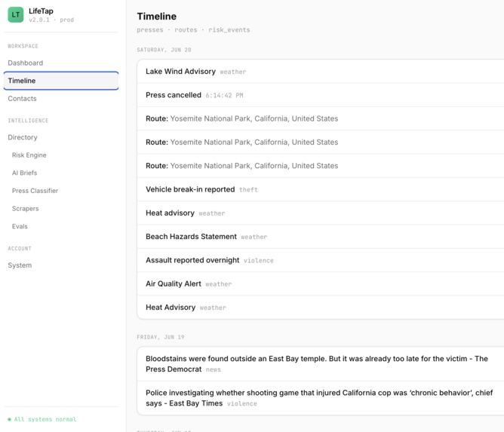Click the LifeTap LT logo icon
This screenshot has width=504, height=432.
(x=15, y=15)
